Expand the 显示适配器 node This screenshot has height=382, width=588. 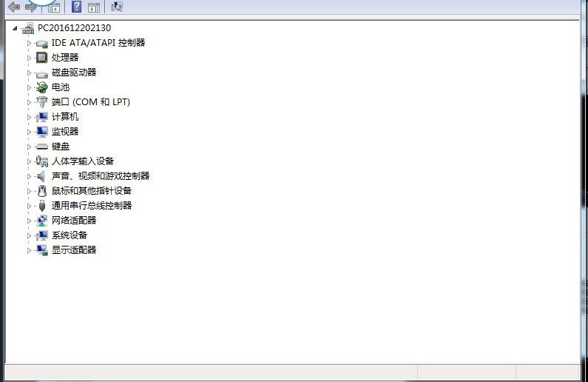pyautogui.click(x=30, y=250)
